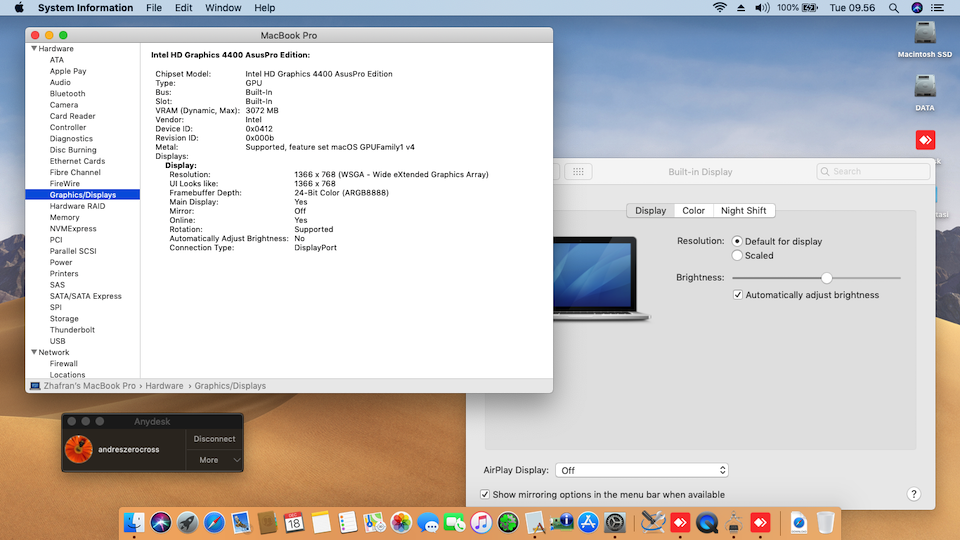
Task: Select AnyDesk icon on the desktop
Action: pyautogui.click(x=925, y=140)
